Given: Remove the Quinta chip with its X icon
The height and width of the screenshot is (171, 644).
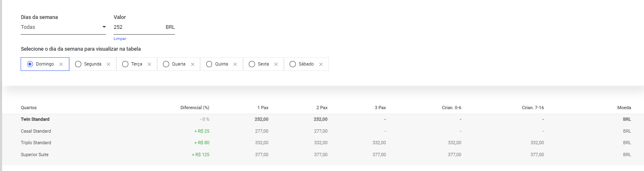Looking at the screenshot, I should tap(235, 64).
